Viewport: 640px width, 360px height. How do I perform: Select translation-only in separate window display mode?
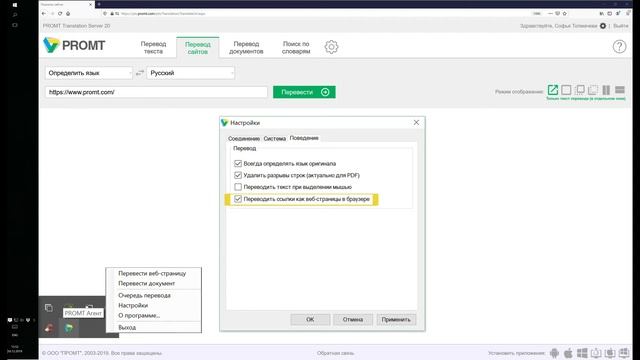(x=553, y=90)
